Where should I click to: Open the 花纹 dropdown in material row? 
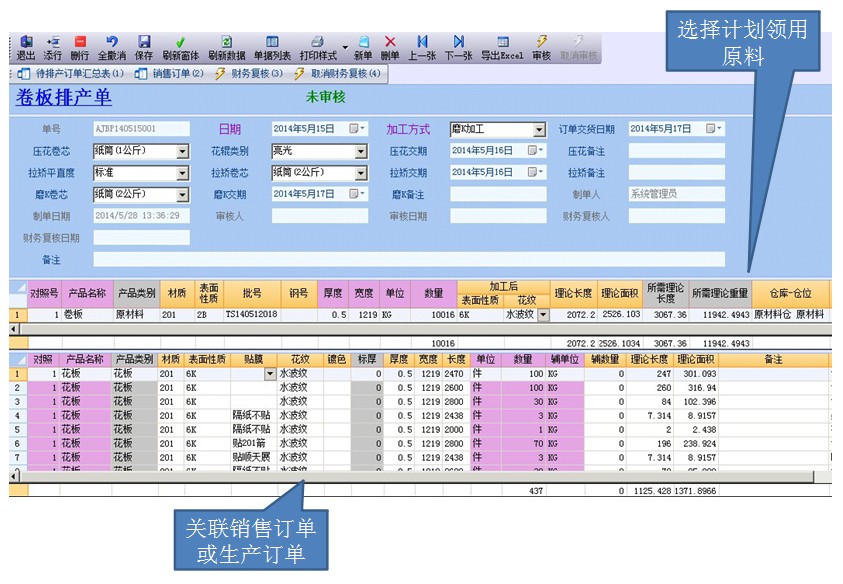544,315
